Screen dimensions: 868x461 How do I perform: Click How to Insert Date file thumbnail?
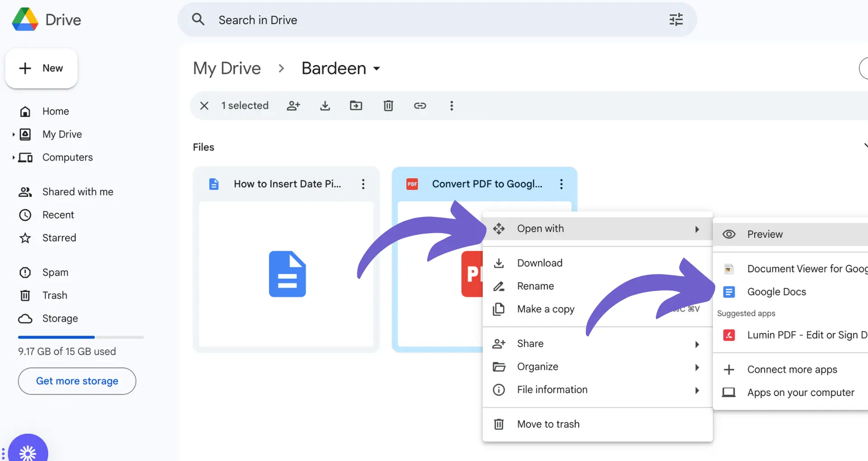286,274
